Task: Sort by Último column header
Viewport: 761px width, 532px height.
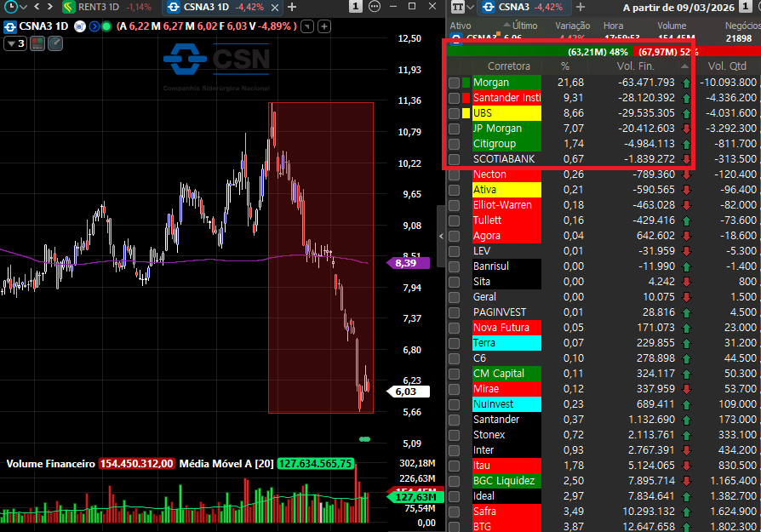Action: pos(524,26)
